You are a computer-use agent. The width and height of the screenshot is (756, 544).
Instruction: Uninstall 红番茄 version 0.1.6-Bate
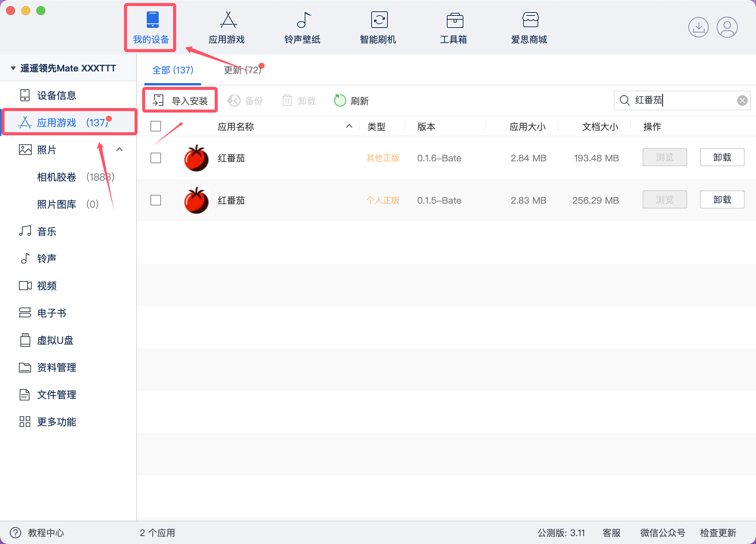[x=722, y=157]
